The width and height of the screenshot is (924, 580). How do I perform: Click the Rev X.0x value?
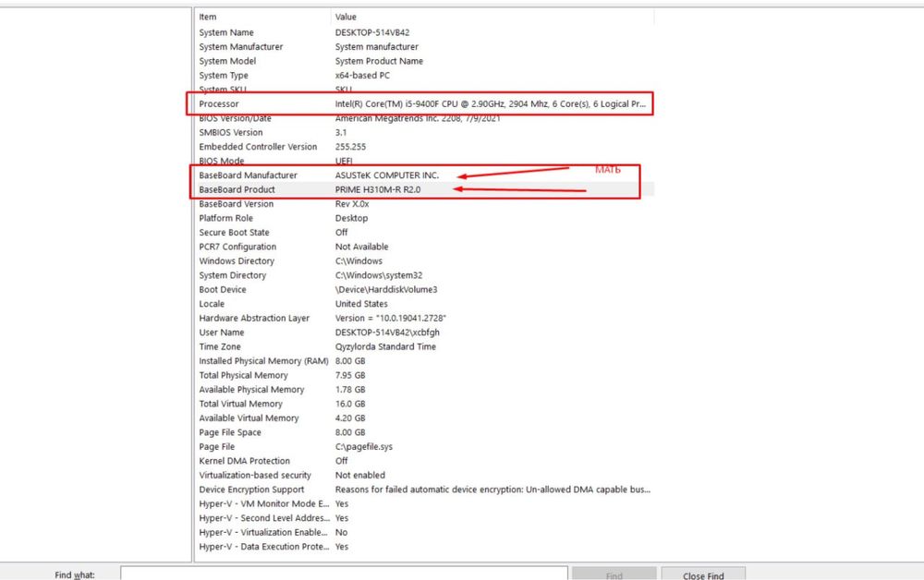[352, 204]
